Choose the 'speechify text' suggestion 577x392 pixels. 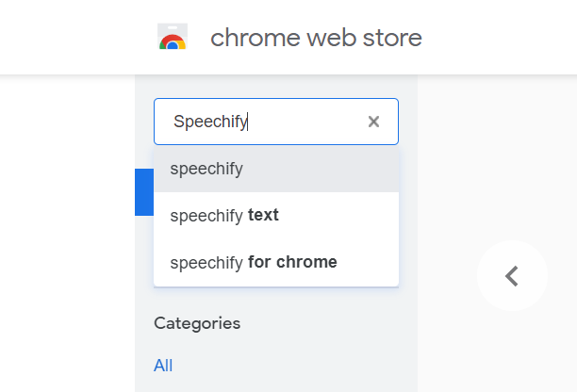224,215
